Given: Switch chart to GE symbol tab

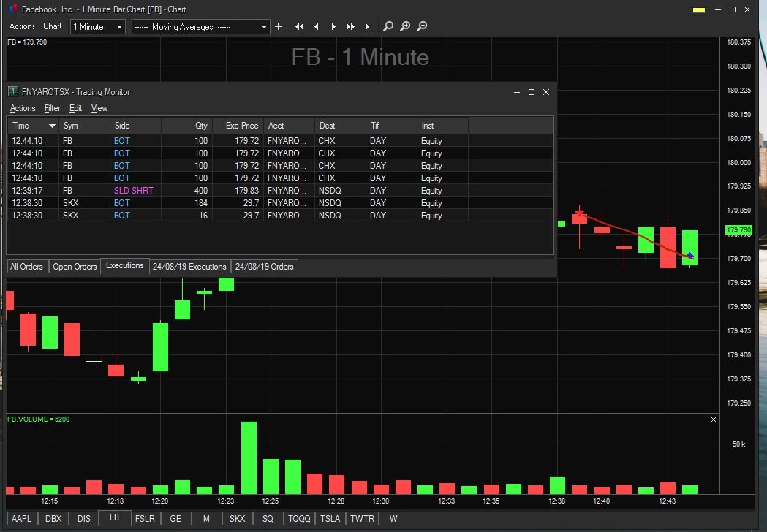Looking at the screenshot, I should (175, 518).
